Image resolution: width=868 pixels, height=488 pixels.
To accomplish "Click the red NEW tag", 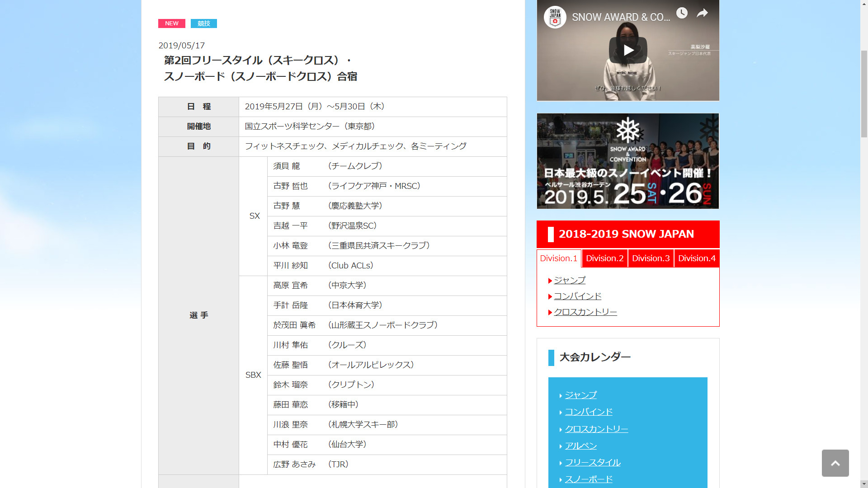I will pyautogui.click(x=171, y=23).
